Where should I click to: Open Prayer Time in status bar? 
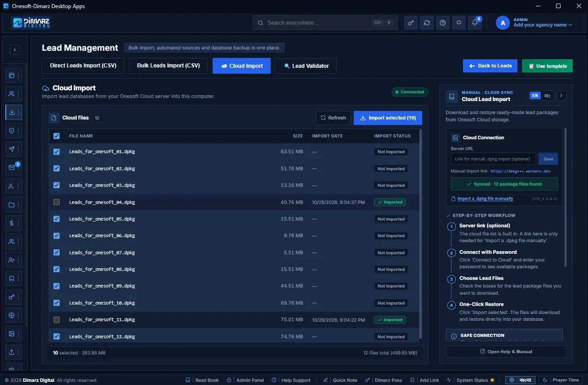(561, 380)
